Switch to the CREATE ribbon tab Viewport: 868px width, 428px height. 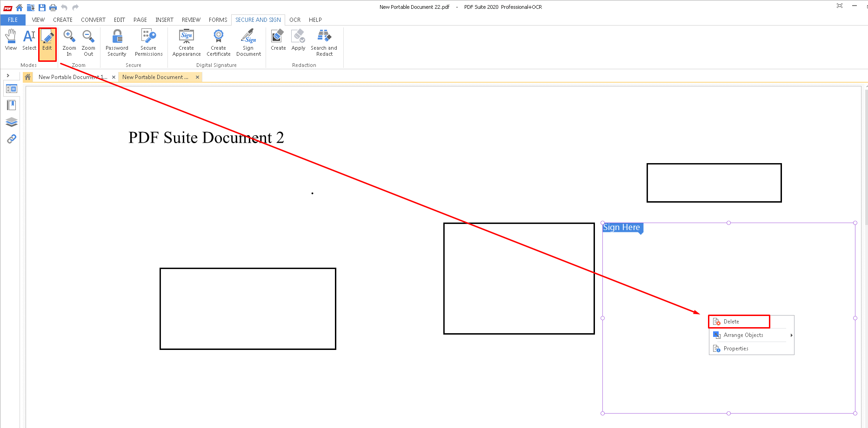coord(63,20)
